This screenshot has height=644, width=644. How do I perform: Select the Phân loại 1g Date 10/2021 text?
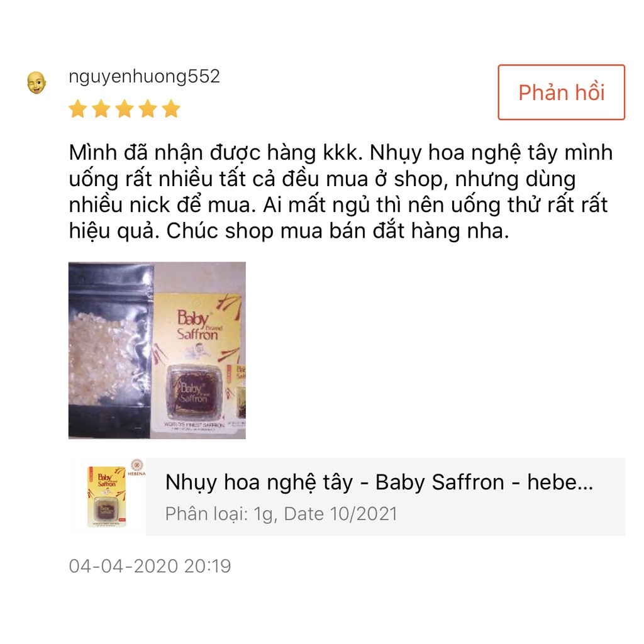click(x=281, y=514)
